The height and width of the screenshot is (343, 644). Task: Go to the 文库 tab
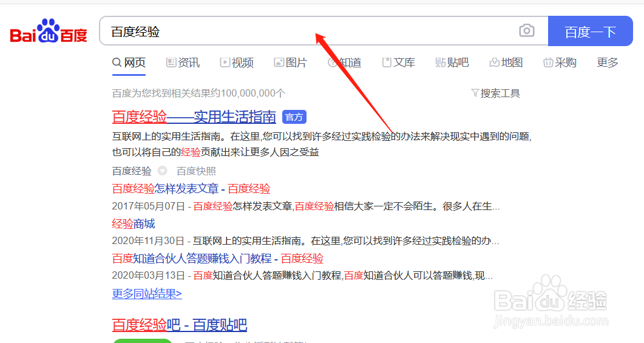pos(398,63)
